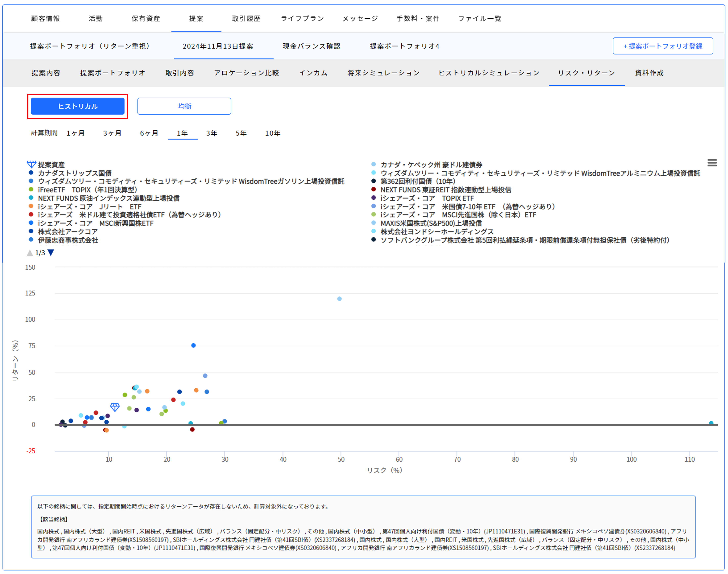Select the ヒストリカル mode button
Screen dimensions: 728x574
tap(78, 106)
